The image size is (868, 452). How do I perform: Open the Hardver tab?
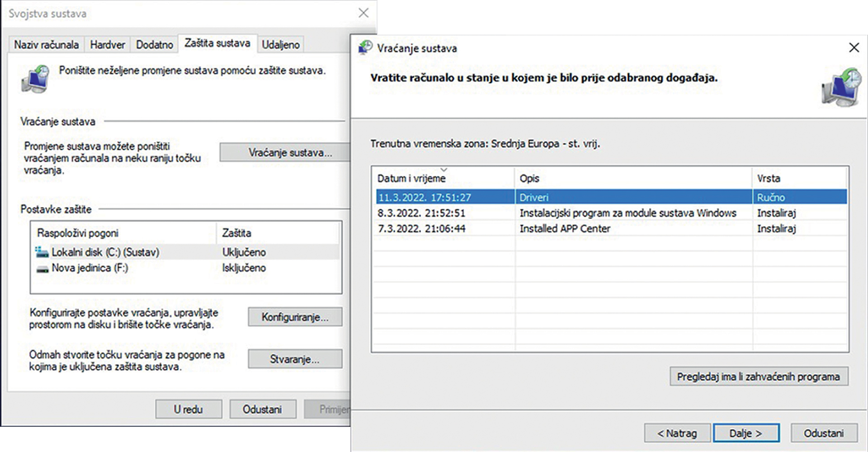click(x=108, y=45)
